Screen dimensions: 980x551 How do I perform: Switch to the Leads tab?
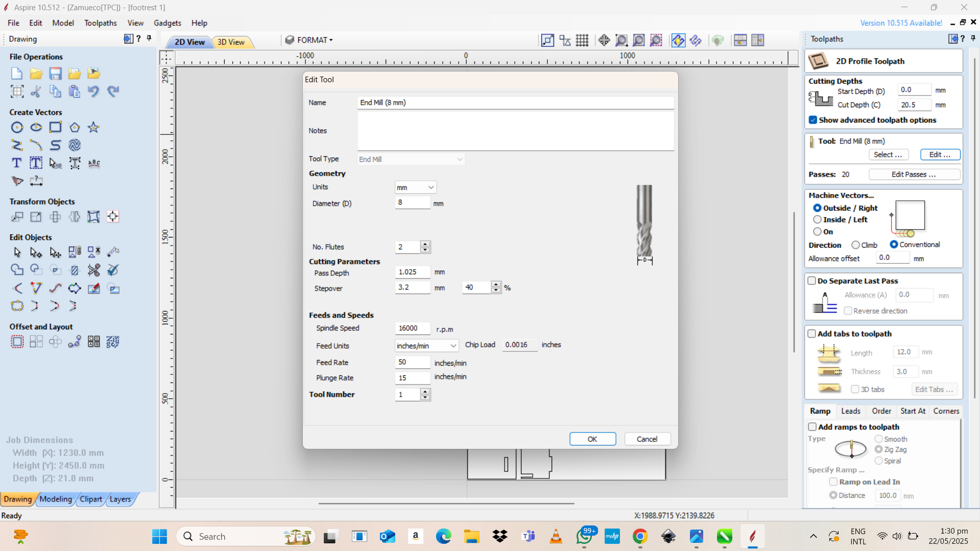pos(851,411)
